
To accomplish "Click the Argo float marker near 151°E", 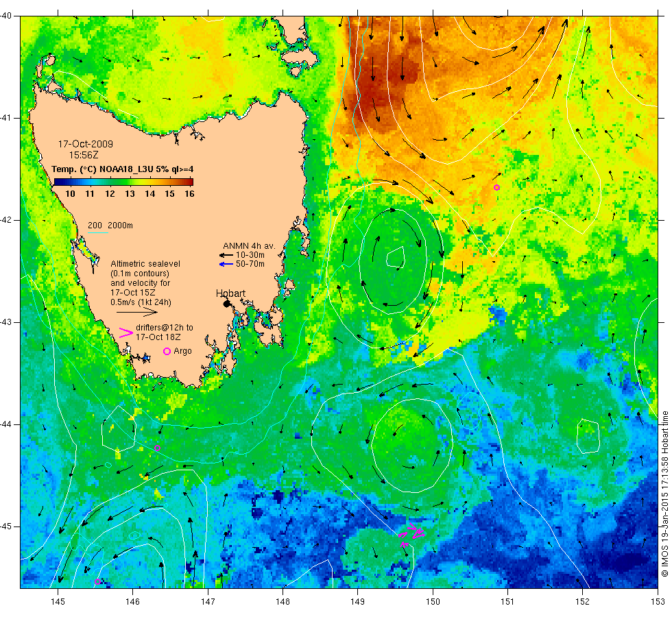I will point(496,188).
